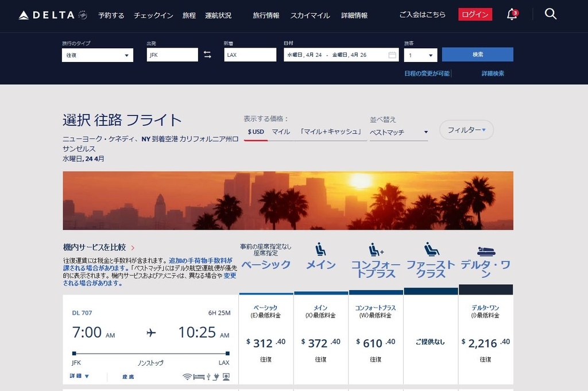Swap origin and destination airports
Screen dimensions: 588x391
pos(207,55)
